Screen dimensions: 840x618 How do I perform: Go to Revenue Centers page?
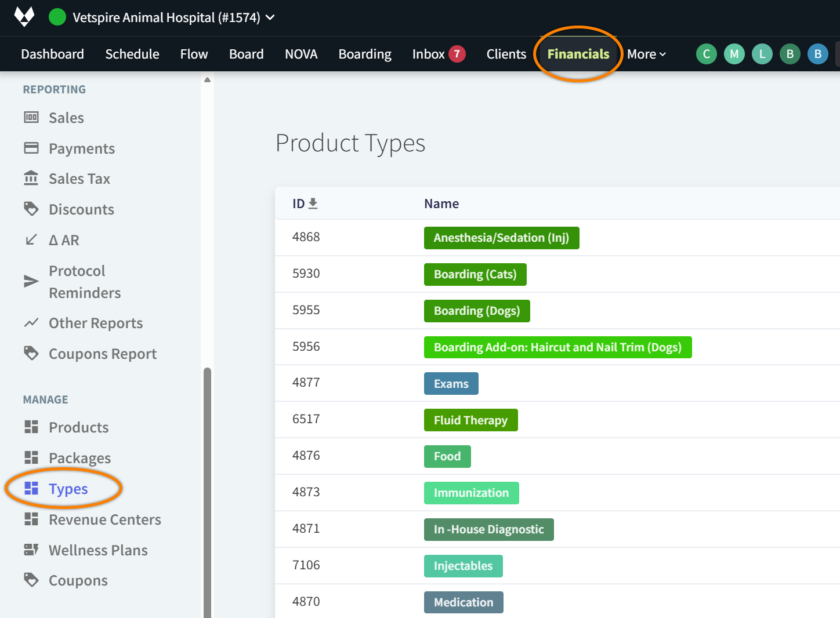(x=104, y=520)
